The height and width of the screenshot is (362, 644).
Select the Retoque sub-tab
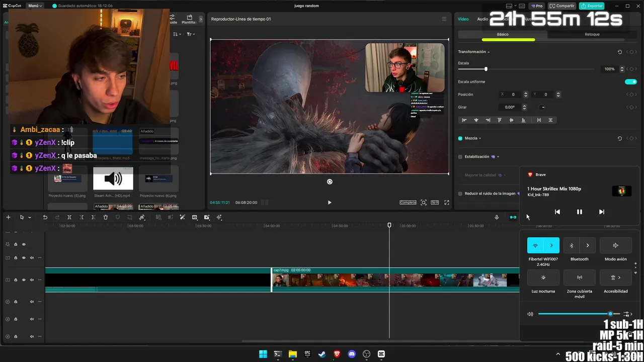(x=592, y=34)
